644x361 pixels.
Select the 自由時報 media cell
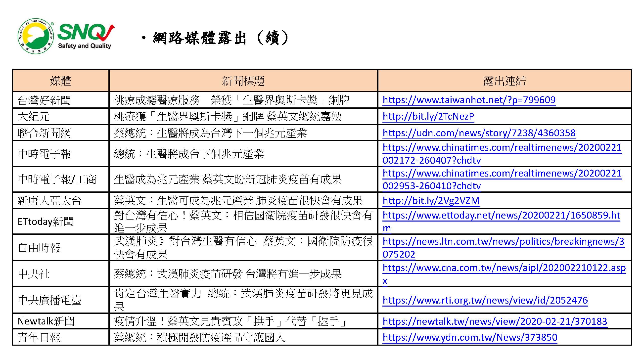[61, 247]
